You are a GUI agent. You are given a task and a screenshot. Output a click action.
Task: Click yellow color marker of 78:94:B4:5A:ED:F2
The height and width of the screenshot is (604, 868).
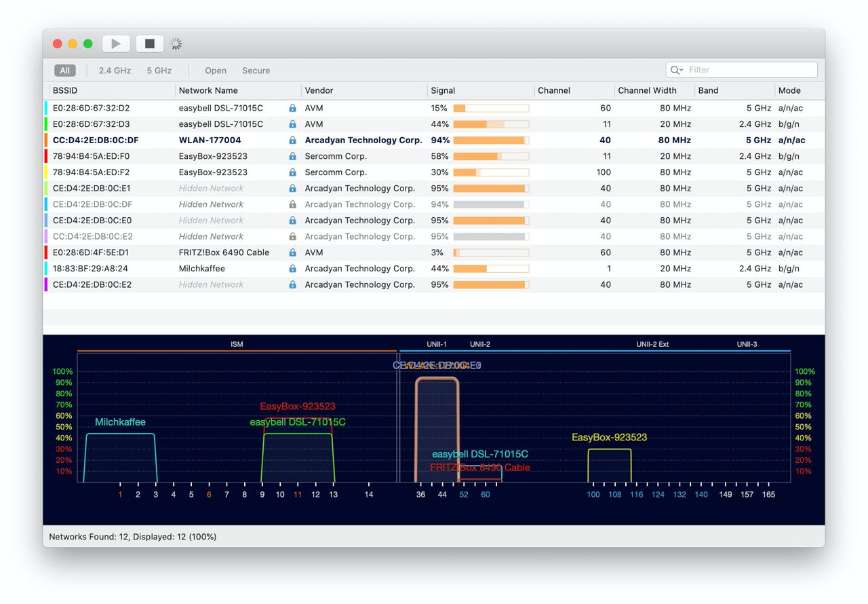click(45, 172)
